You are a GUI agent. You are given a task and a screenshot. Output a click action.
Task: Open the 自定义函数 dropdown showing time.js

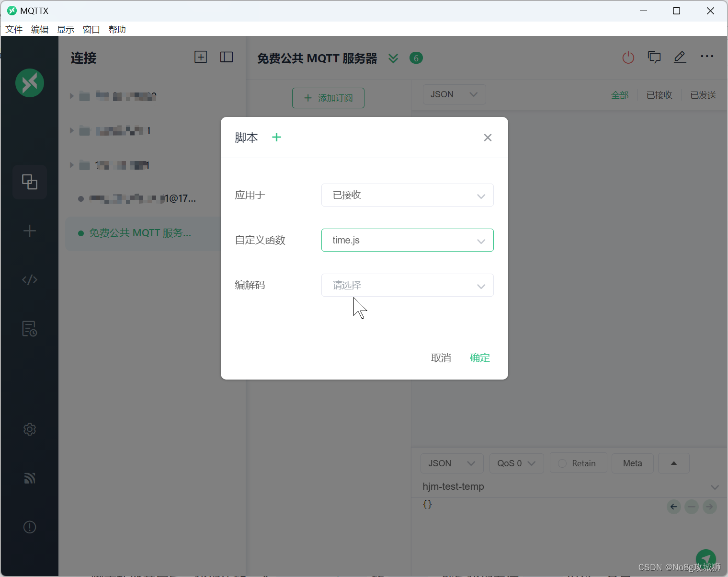click(408, 240)
